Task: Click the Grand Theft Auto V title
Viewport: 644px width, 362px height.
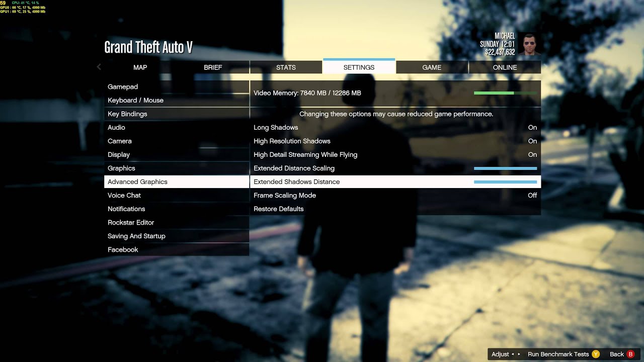Action: tap(148, 48)
